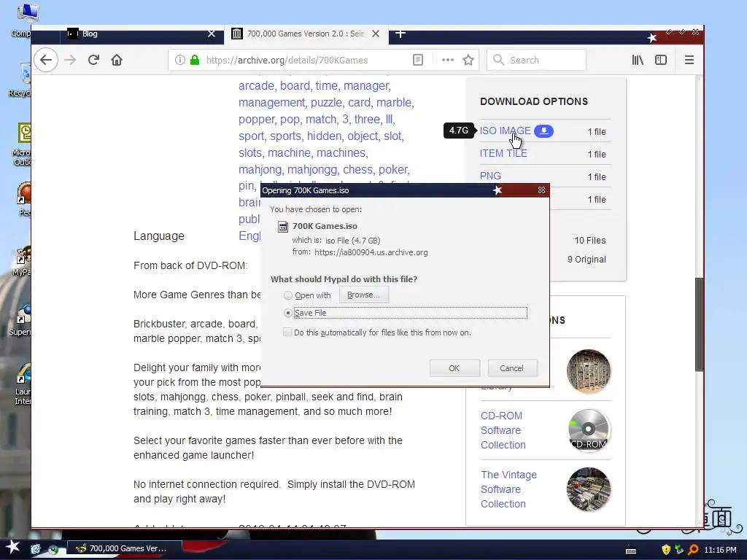Open page actions three-dot menu
747x560 pixels.
[x=447, y=60]
